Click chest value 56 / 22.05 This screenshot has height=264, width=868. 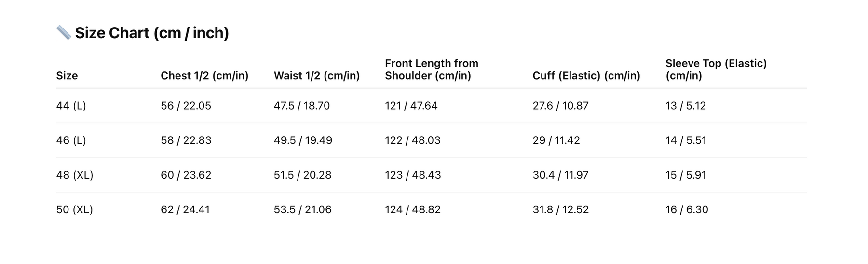point(186,106)
